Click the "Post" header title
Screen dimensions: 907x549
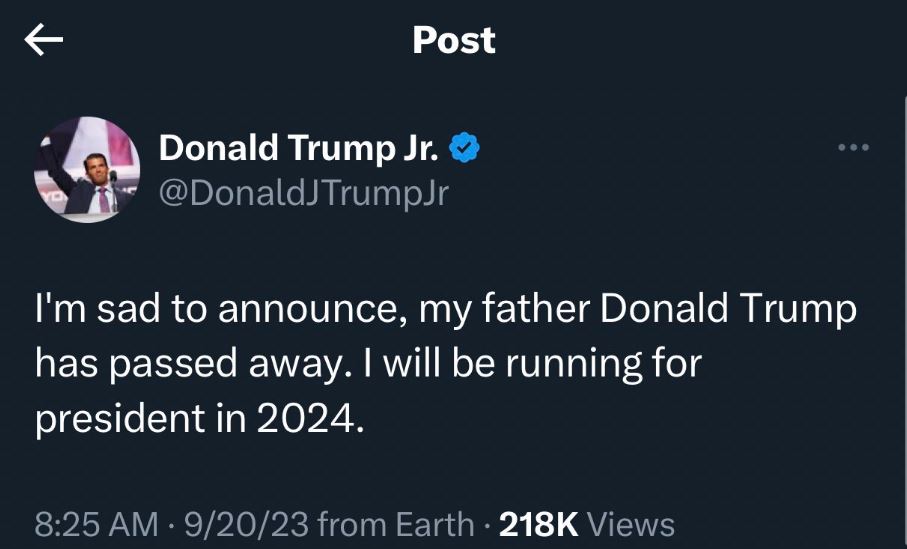point(453,40)
